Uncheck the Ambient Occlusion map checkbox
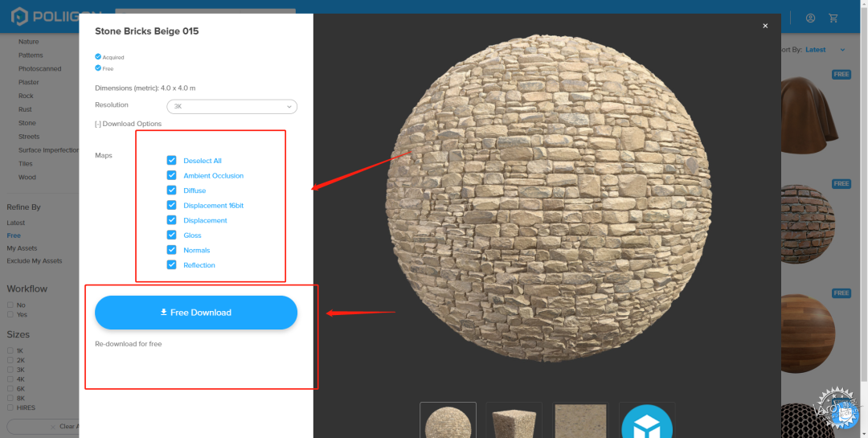The height and width of the screenshot is (438, 868). click(x=172, y=175)
